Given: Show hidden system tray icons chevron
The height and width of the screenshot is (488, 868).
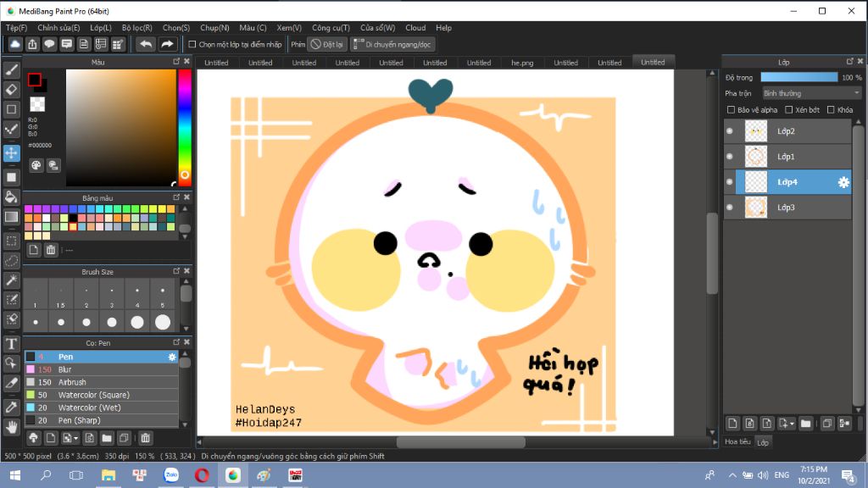Looking at the screenshot, I should point(732,475).
